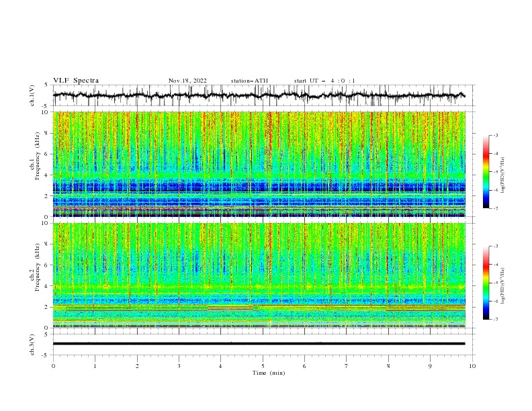Click inside the ch.1 spectrogram panel

pos(259,164)
